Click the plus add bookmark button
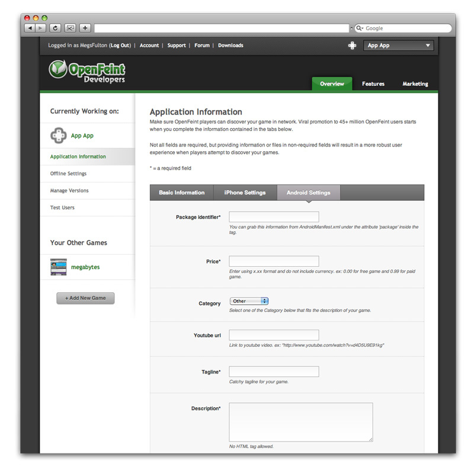This screenshot has width=474, height=476. (x=85, y=28)
